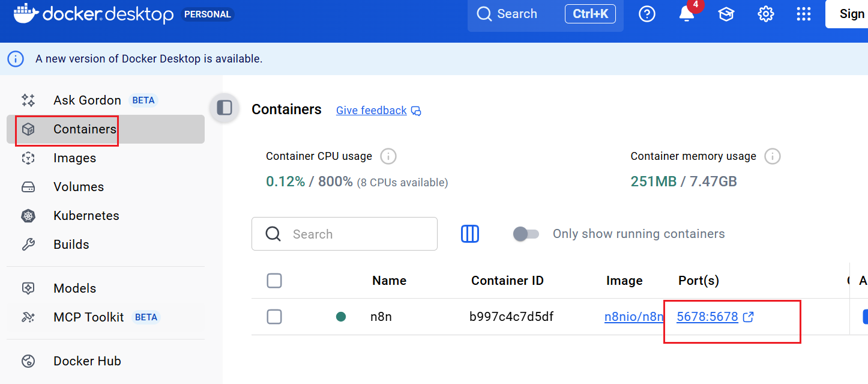The image size is (868, 384).
Task: Click external link icon next to 5678:5678
Action: click(x=748, y=317)
